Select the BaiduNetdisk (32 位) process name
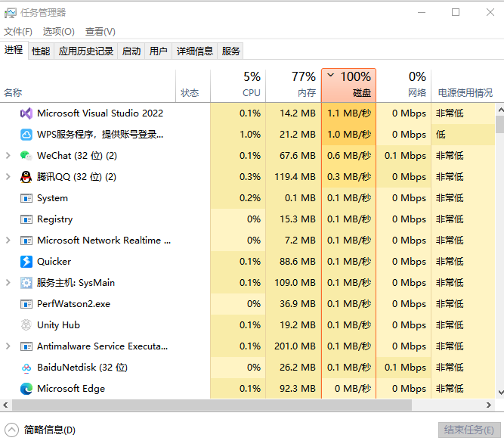Viewport: 504px width, 447px height. (82, 368)
